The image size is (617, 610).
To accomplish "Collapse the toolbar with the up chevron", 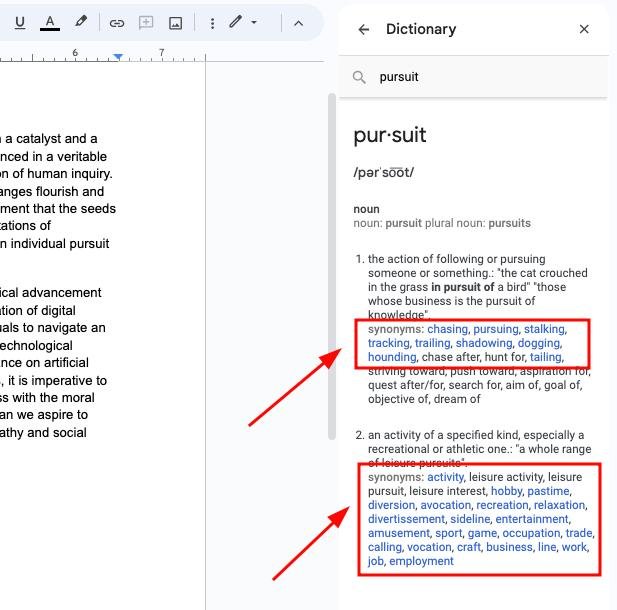I will (x=299, y=23).
